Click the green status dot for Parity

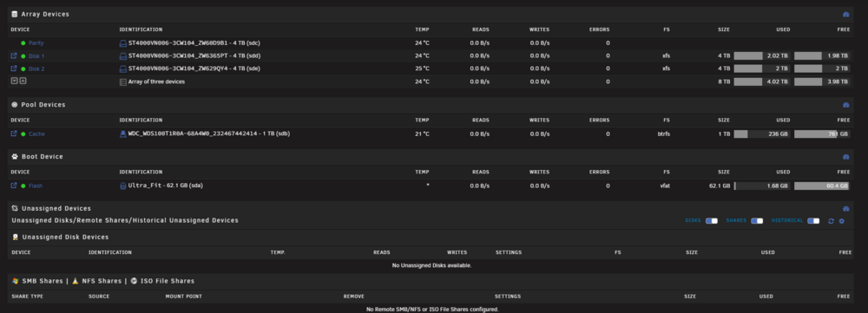(x=23, y=43)
